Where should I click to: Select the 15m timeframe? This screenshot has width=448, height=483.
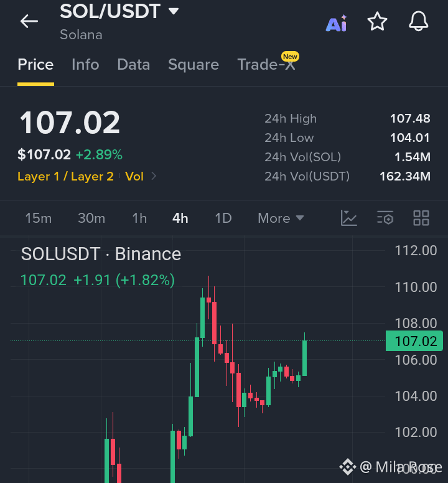click(x=39, y=218)
